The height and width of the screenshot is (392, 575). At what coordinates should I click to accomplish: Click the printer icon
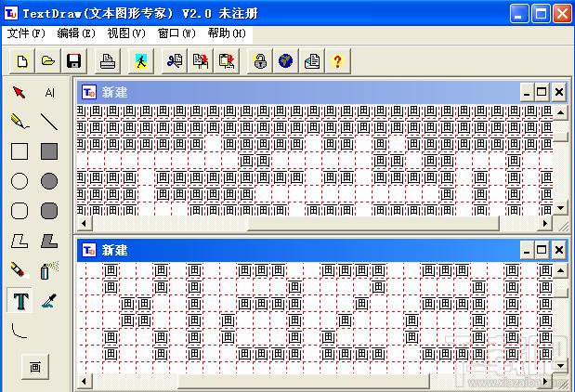point(108,61)
